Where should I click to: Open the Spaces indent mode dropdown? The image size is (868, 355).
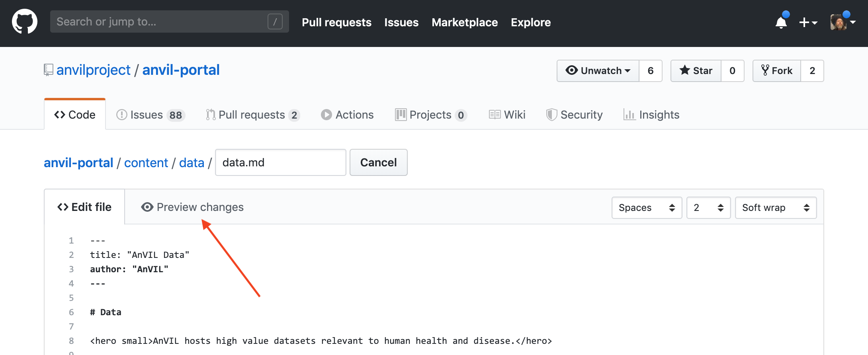(647, 208)
